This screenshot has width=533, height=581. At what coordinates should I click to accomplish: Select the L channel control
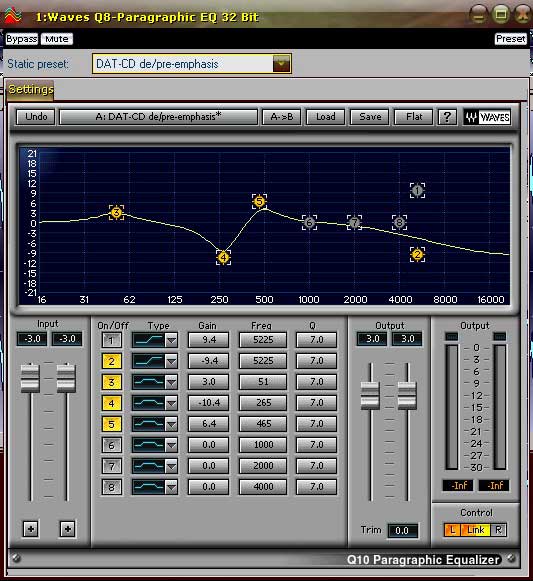(x=452, y=530)
